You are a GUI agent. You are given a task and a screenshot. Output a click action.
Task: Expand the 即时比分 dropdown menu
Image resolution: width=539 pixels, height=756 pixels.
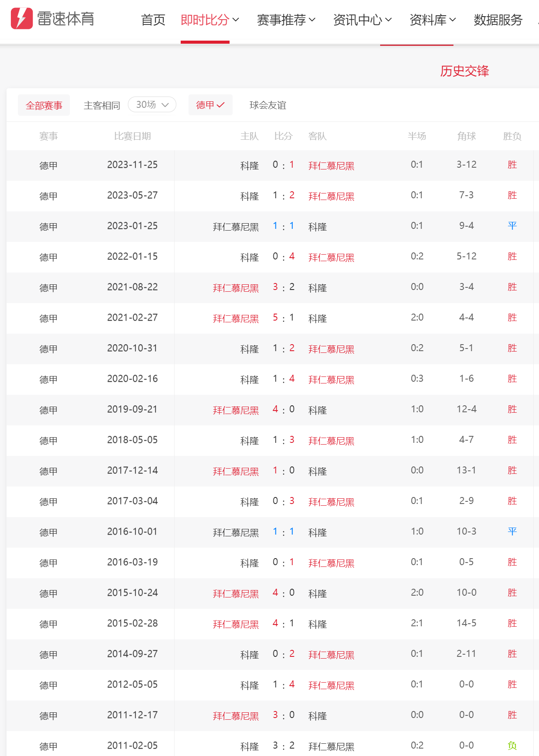210,20
